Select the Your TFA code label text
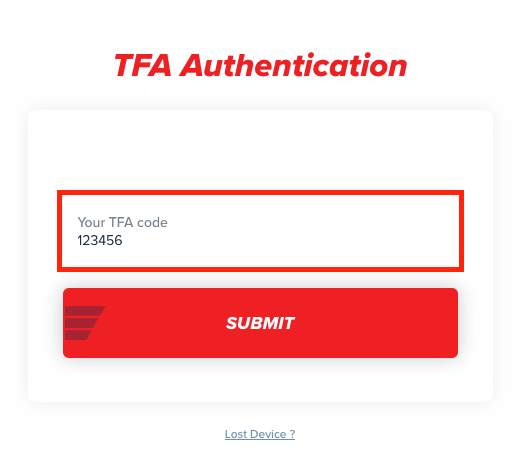This screenshot has height=464, width=523. (122, 222)
